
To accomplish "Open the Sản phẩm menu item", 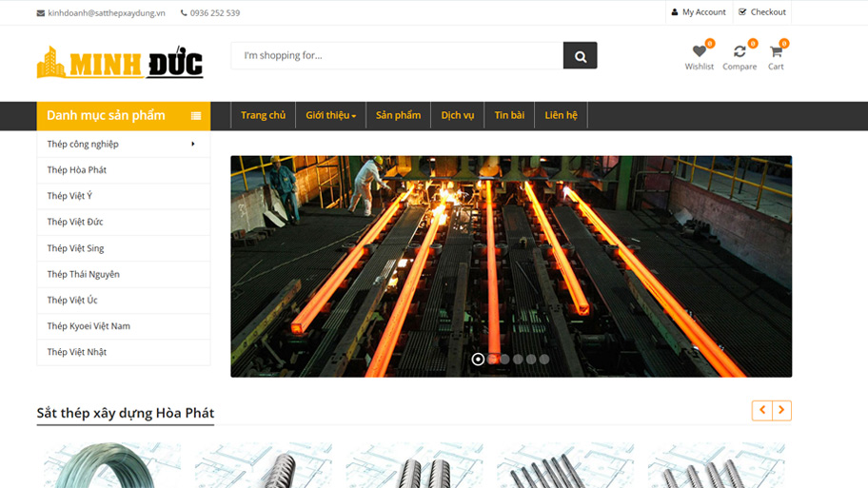I will [x=398, y=115].
